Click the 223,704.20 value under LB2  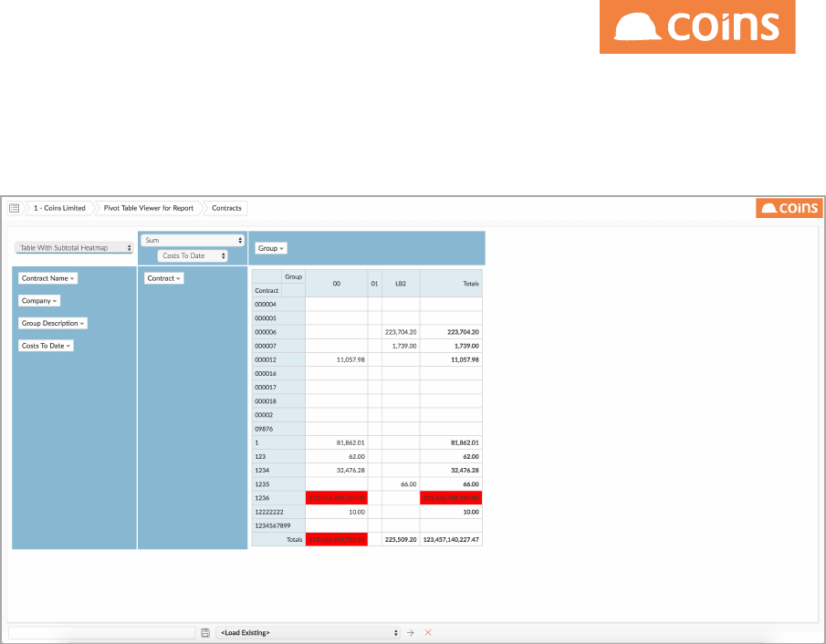(x=401, y=332)
